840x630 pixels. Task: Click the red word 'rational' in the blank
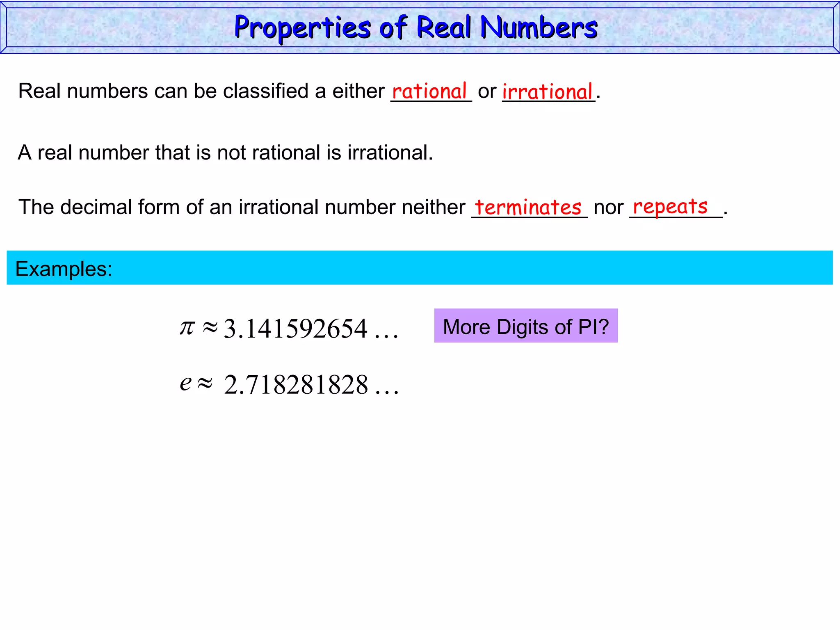click(429, 91)
